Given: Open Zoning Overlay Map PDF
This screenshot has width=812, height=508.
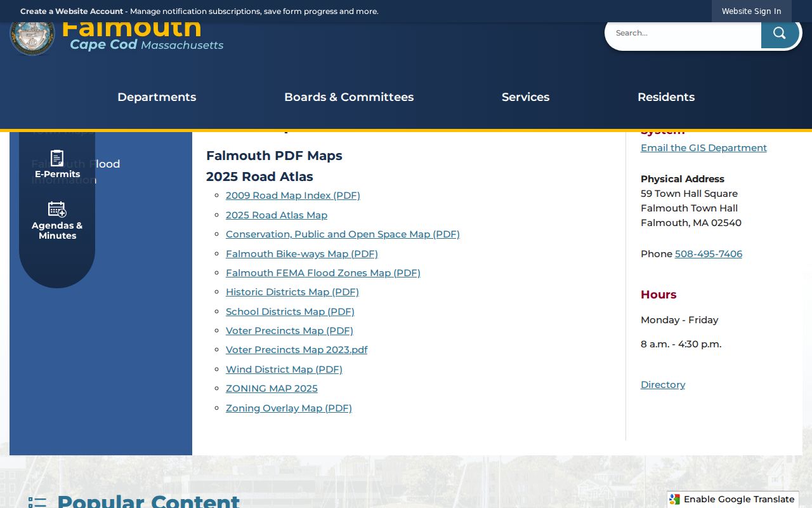Looking at the screenshot, I should [289, 408].
